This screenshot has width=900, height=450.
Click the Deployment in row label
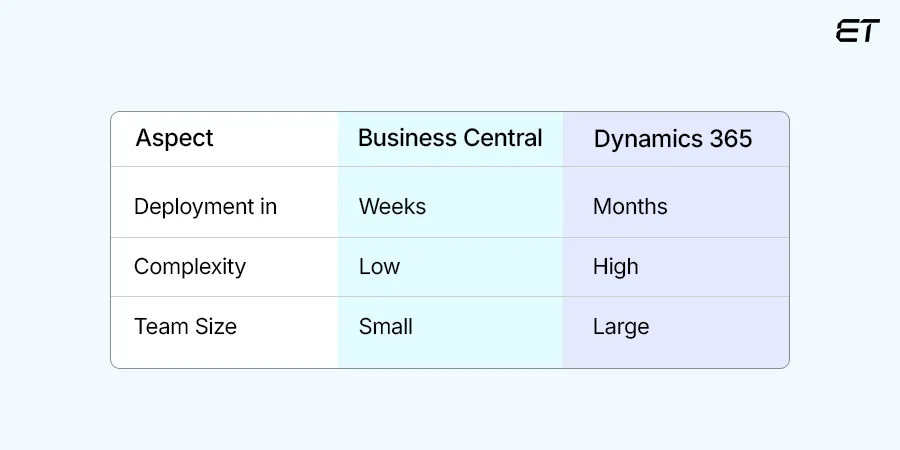[205, 207]
